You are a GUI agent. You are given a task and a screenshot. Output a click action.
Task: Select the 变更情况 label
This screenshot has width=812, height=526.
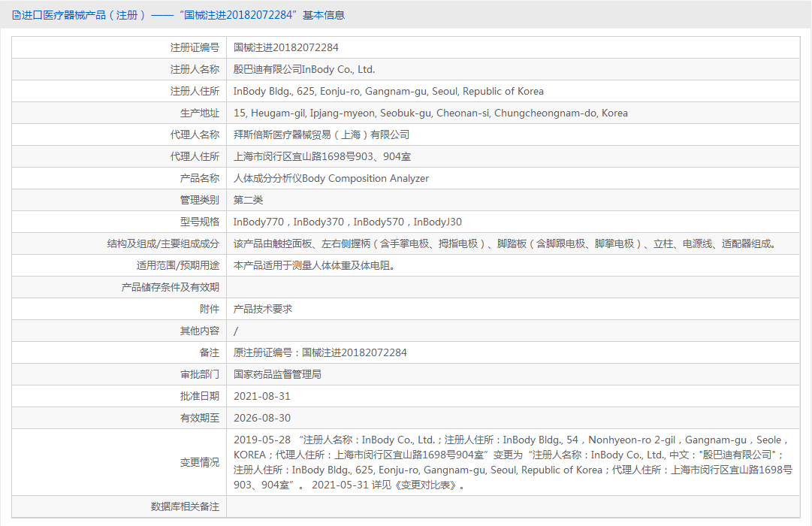[x=200, y=462]
